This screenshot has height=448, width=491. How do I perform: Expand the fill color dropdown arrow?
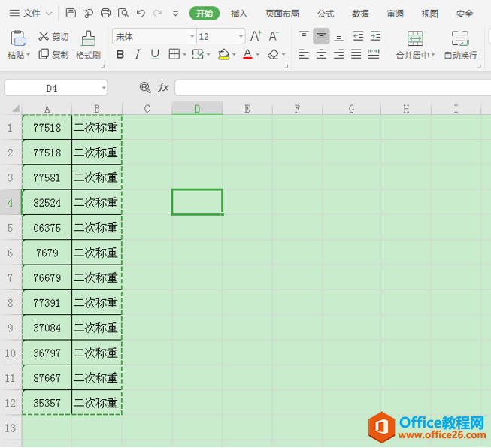pos(234,55)
